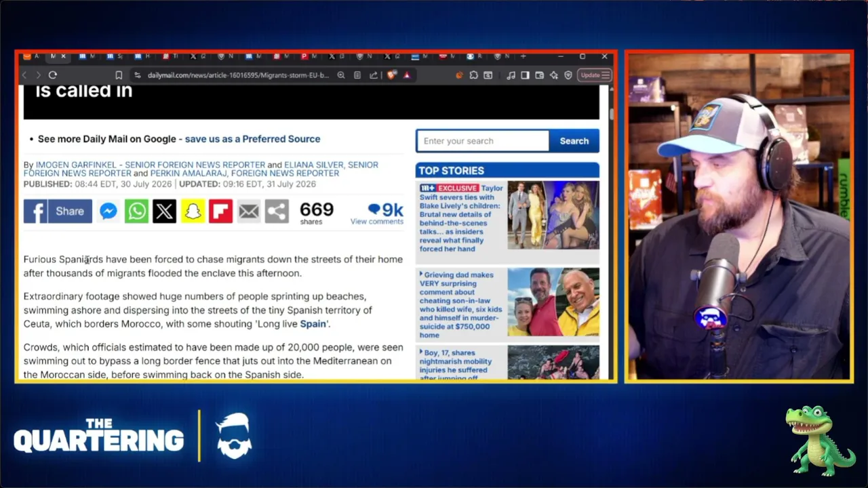Reload the Daily Mail page

tap(53, 75)
